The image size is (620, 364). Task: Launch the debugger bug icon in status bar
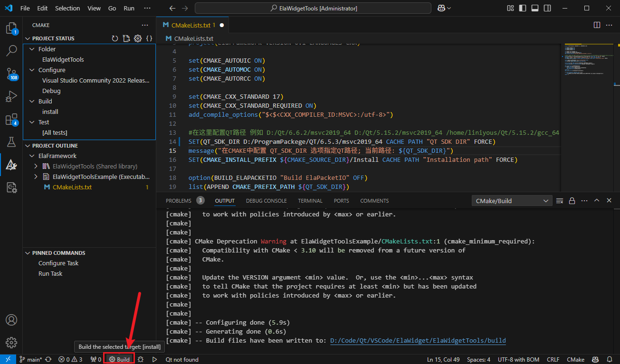(x=141, y=359)
